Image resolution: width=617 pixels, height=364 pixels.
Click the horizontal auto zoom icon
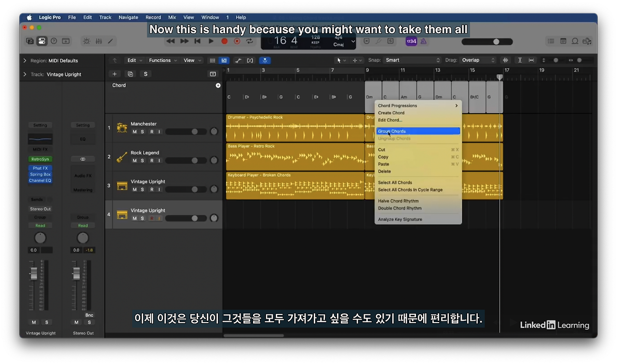531,60
